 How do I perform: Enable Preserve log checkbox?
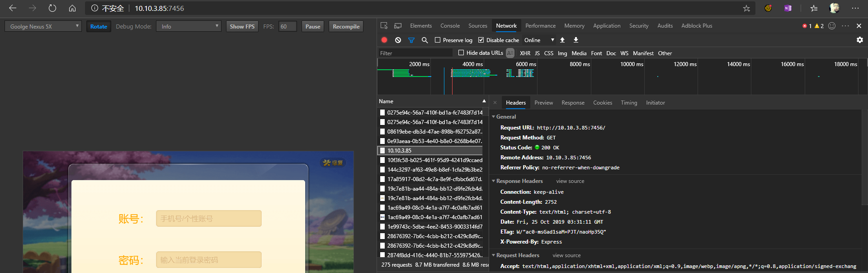pos(438,40)
